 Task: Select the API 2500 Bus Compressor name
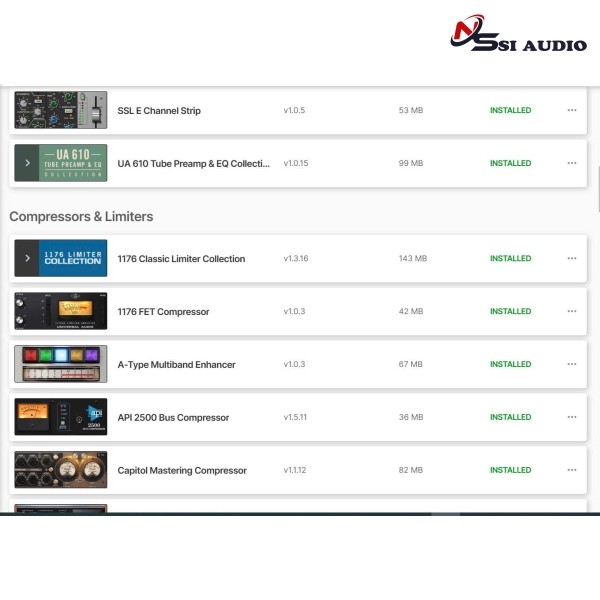(173, 417)
